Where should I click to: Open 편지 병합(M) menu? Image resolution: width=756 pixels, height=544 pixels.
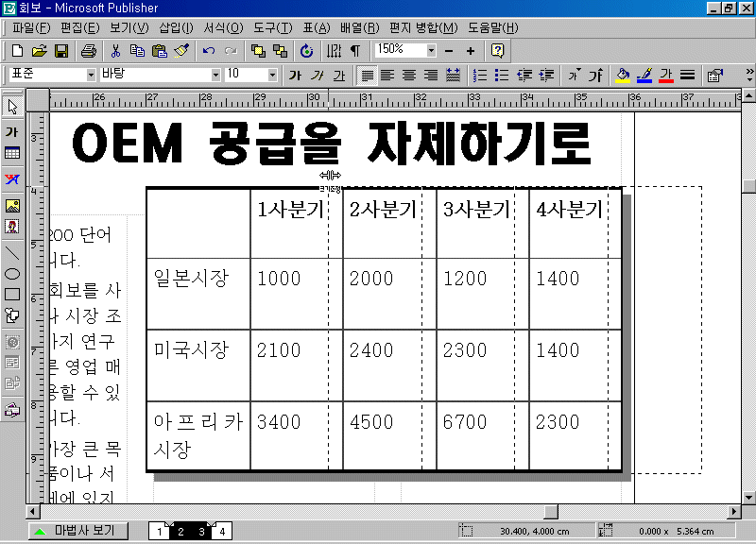tap(423, 28)
